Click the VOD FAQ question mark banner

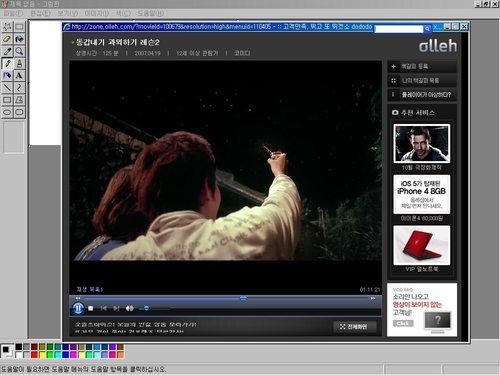tap(422, 310)
